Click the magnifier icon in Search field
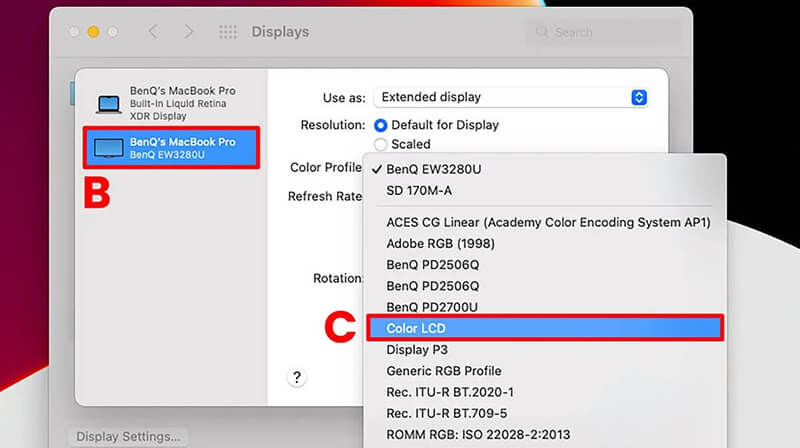Image resolution: width=800 pixels, height=448 pixels. [x=542, y=32]
